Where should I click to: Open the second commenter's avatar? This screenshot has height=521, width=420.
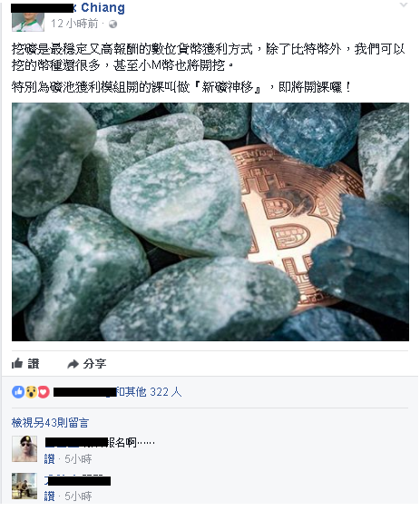click(x=24, y=487)
